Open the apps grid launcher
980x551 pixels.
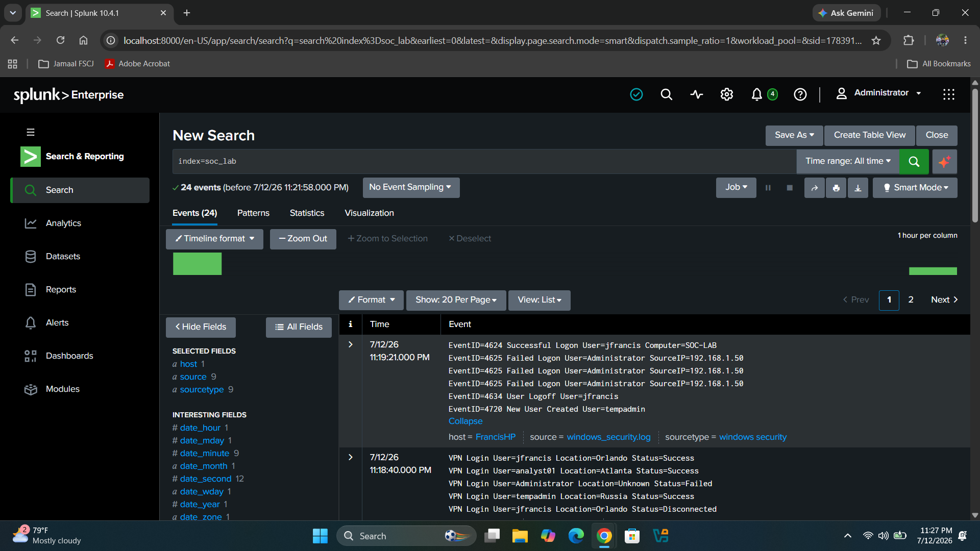point(949,94)
